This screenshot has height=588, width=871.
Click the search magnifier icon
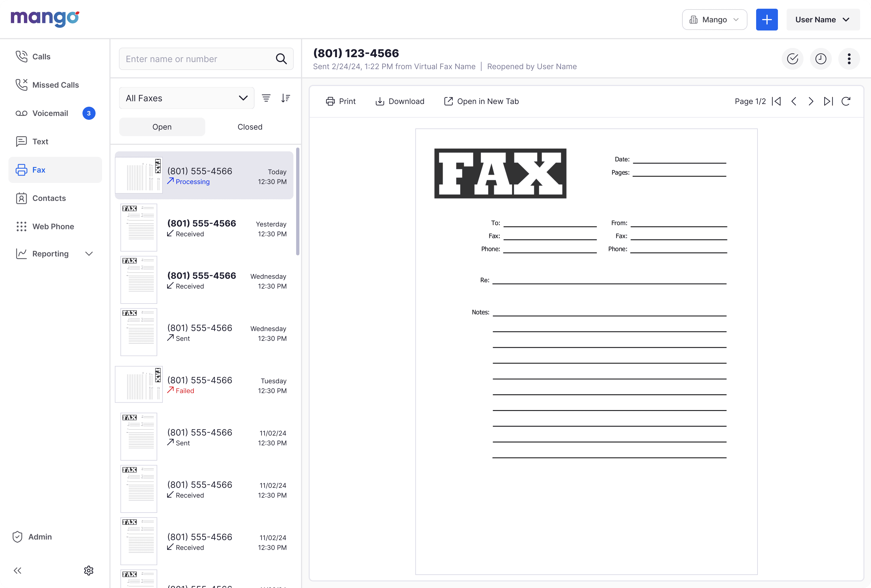(281, 59)
